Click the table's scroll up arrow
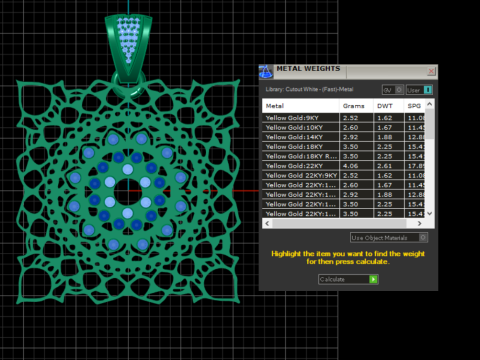This screenshot has height=360, width=480. click(x=430, y=104)
